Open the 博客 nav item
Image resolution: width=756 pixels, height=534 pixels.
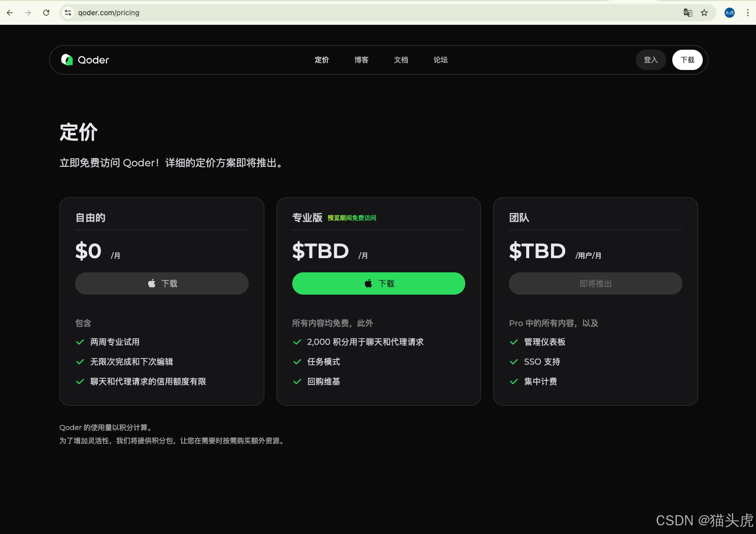tap(361, 60)
